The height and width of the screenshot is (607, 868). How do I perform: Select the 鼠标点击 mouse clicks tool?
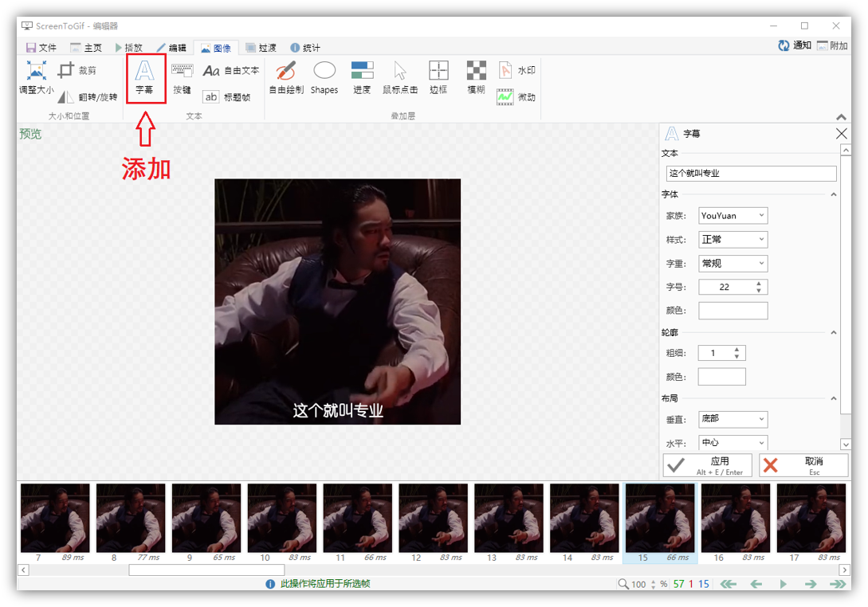click(x=400, y=77)
